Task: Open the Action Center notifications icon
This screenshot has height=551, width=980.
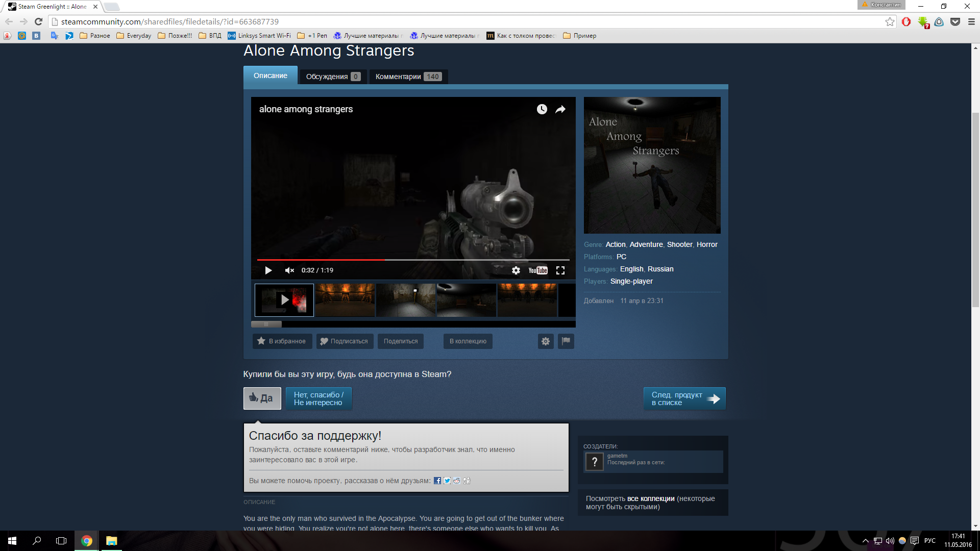Action: coord(915,541)
